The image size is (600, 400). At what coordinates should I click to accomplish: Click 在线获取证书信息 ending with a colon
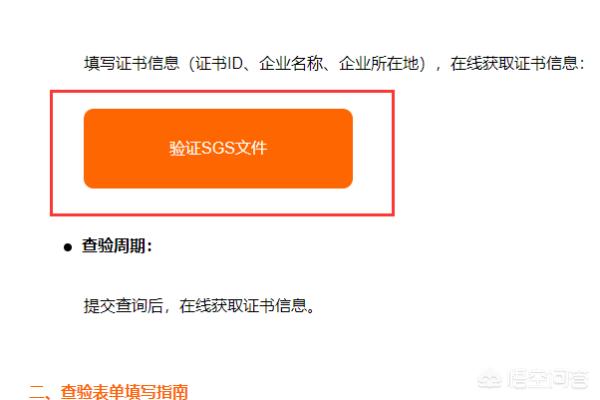pyautogui.click(x=514, y=63)
